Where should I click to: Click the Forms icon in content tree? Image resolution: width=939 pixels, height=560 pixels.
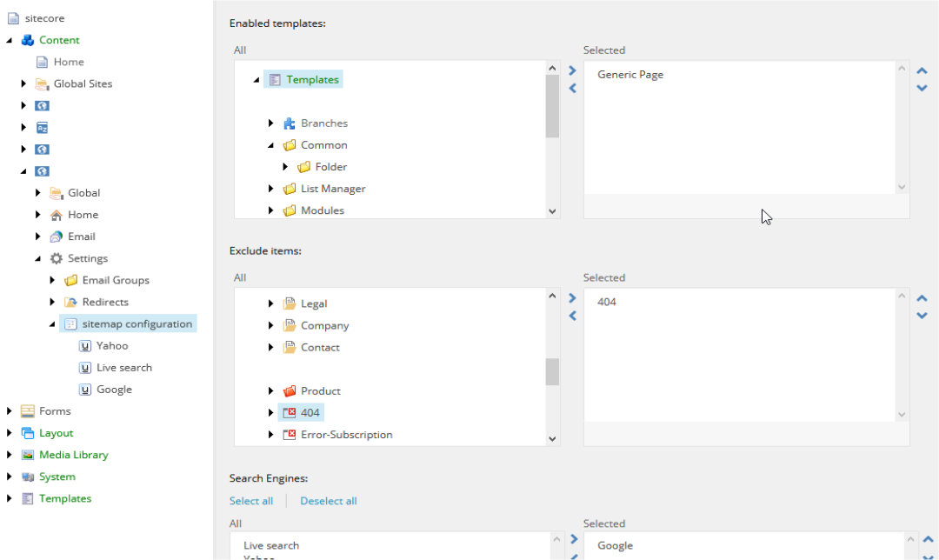tap(28, 410)
